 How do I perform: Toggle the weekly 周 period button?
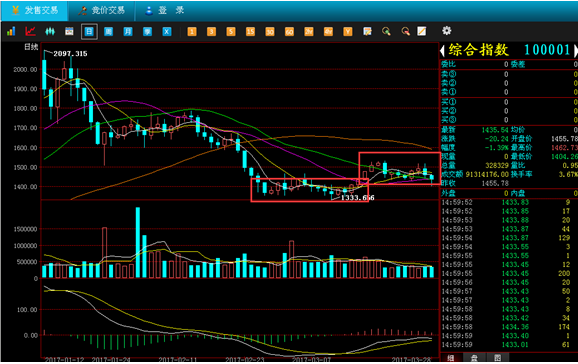pos(108,31)
